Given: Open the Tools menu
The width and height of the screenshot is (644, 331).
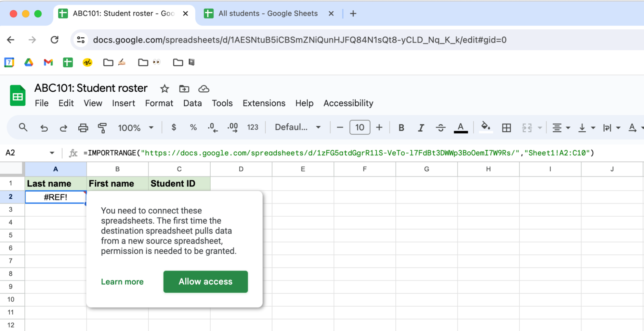Looking at the screenshot, I should coord(222,103).
